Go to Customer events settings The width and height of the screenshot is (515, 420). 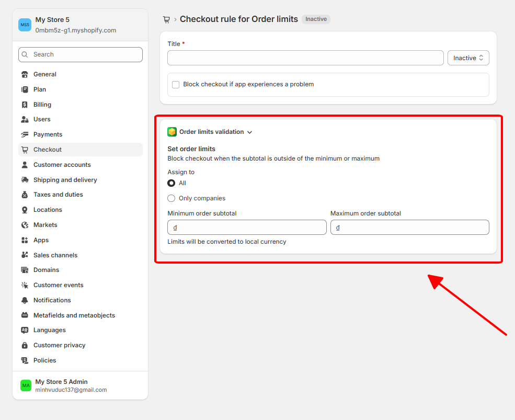[x=81, y=285]
